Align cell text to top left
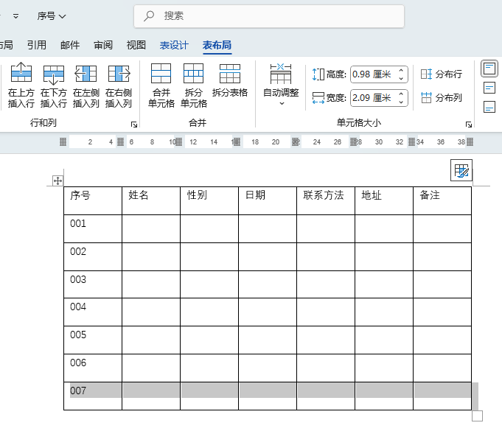 (489, 69)
